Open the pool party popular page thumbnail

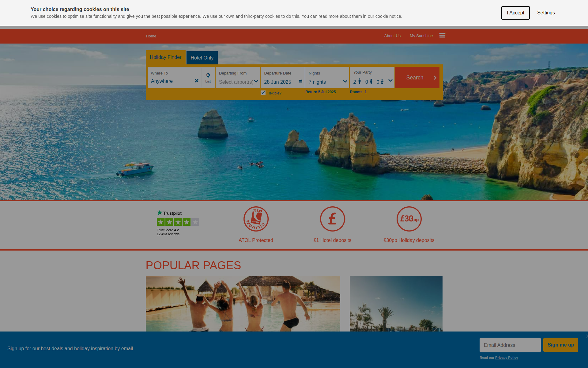tap(243, 304)
